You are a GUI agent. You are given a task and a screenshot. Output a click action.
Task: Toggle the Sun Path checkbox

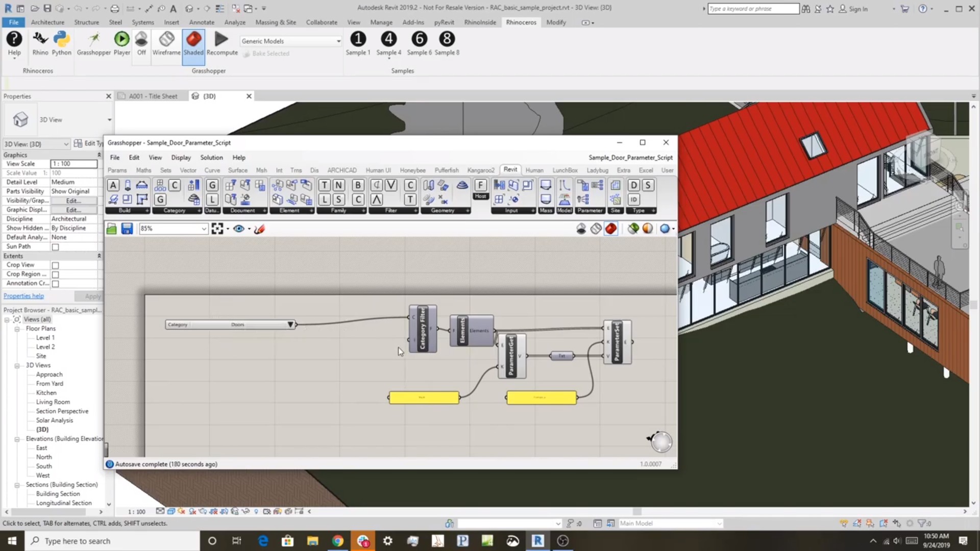tap(56, 247)
